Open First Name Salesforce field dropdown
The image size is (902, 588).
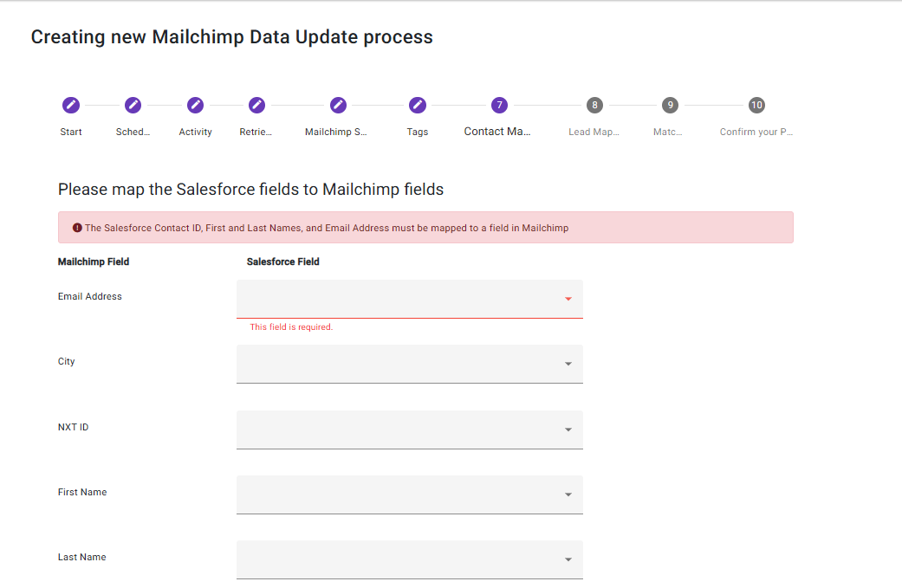click(x=409, y=494)
